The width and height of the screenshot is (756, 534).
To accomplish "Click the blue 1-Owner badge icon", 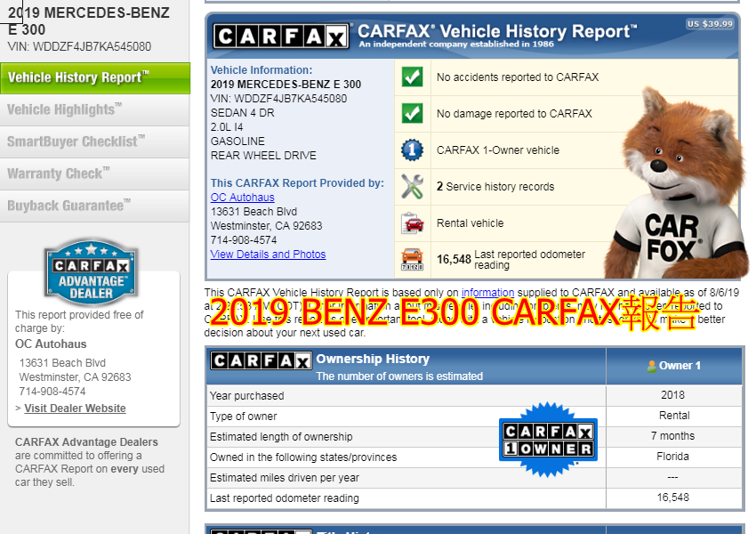I will pyautogui.click(x=412, y=150).
